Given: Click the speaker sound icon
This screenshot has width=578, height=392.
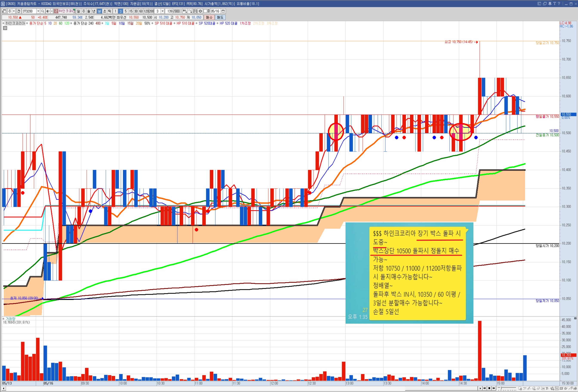Looking at the screenshot, I should (48, 11).
